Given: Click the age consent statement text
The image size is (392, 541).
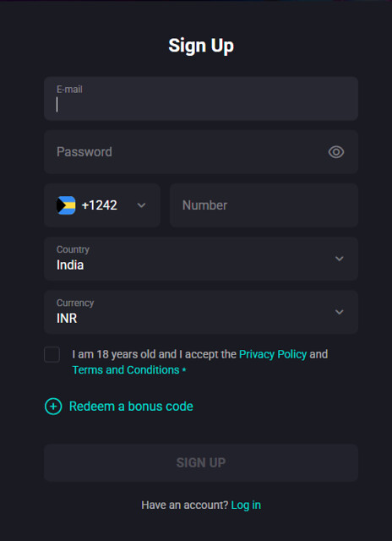Looking at the screenshot, I should (x=200, y=362).
